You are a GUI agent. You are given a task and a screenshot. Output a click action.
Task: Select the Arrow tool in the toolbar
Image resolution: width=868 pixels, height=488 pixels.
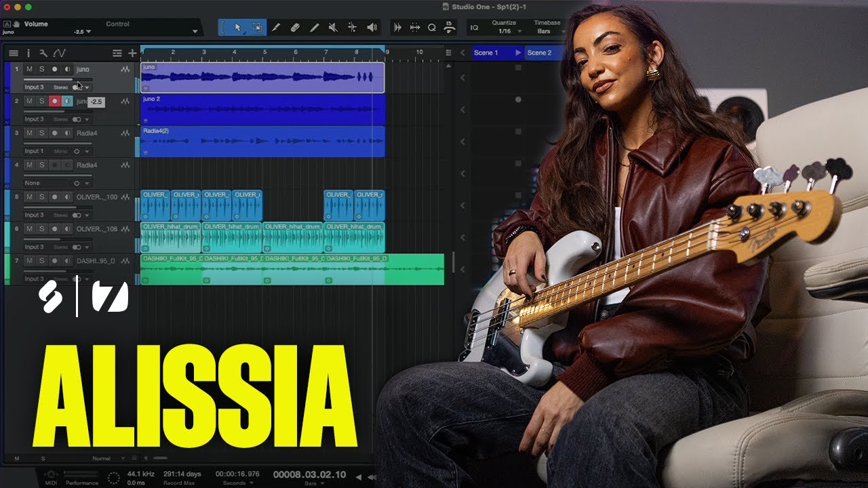pos(238,28)
